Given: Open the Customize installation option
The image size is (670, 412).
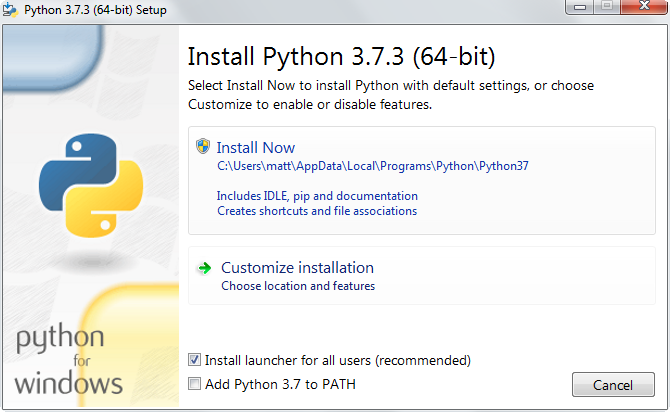Looking at the screenshot, I should click(x=297, y=268).
